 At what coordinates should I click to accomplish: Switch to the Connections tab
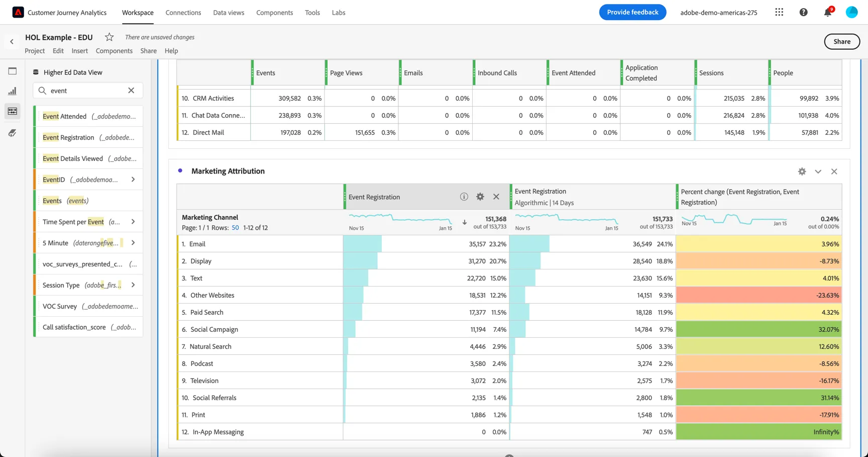(183, 13)
